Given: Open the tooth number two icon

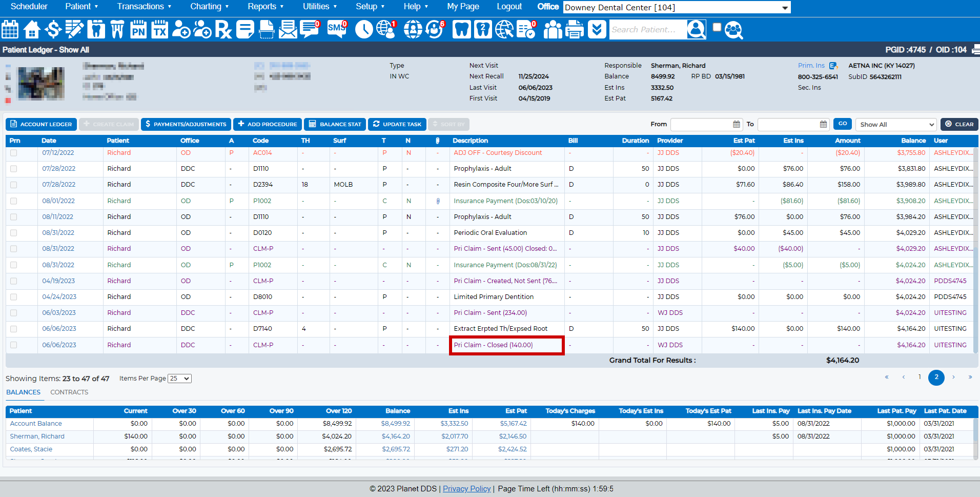Looking at the screenshot, I should tap(483, 30).
